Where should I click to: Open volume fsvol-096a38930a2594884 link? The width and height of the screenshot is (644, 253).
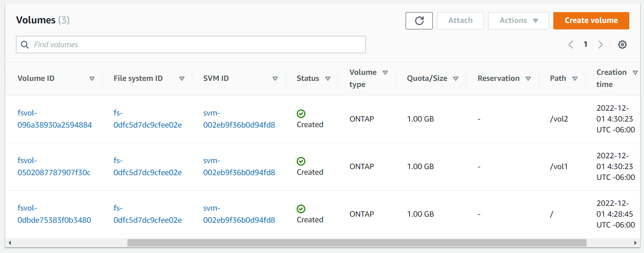pos(55,119)
